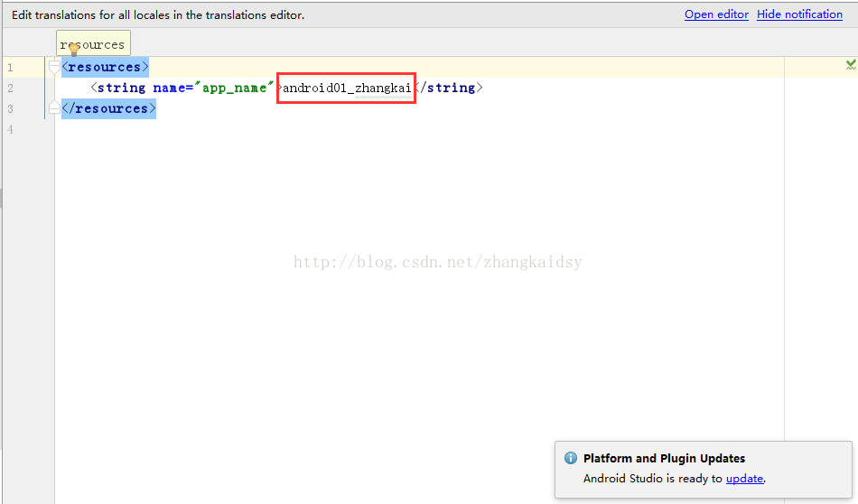Screen dimensions: 858x504
Task: Place the cursor in android01_zhangkai text
Action: [347, 89]
